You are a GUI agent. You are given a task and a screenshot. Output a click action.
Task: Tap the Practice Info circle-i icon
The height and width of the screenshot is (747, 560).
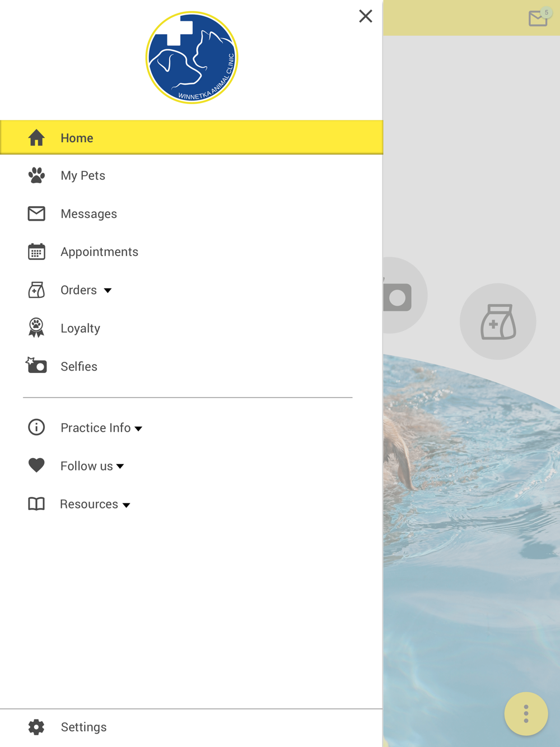36,427
